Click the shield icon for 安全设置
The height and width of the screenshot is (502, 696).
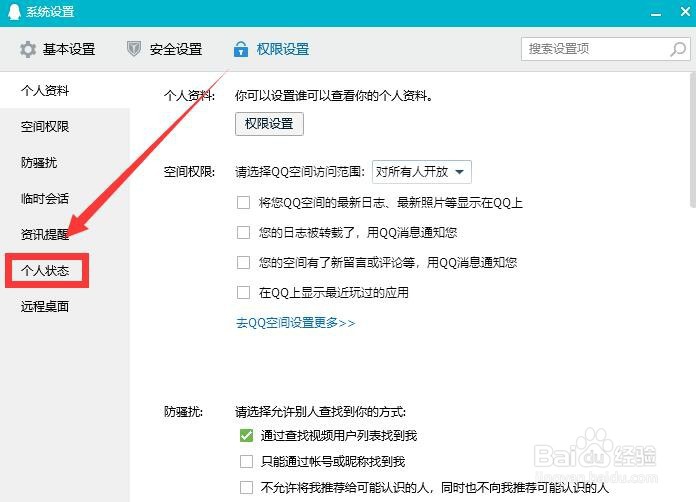point(134,48)
